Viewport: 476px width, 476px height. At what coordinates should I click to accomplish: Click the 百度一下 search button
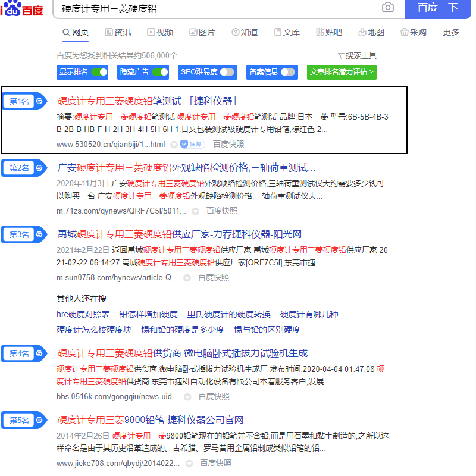pos(438,9)
